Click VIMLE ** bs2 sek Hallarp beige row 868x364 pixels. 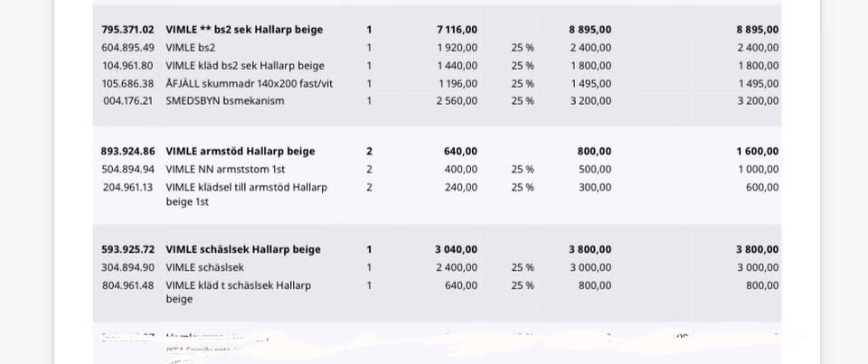tap(437, 30)
